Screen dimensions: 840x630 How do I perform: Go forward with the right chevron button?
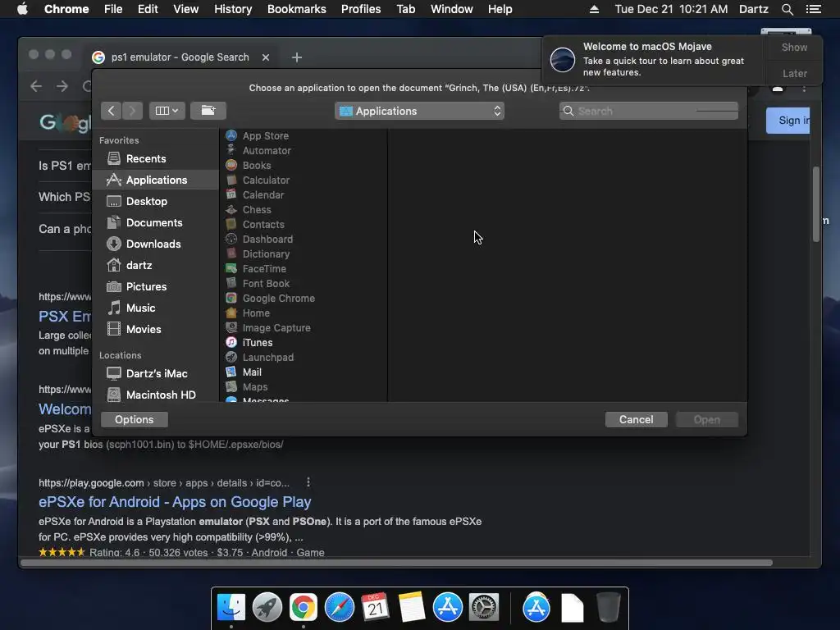(132, 111)
